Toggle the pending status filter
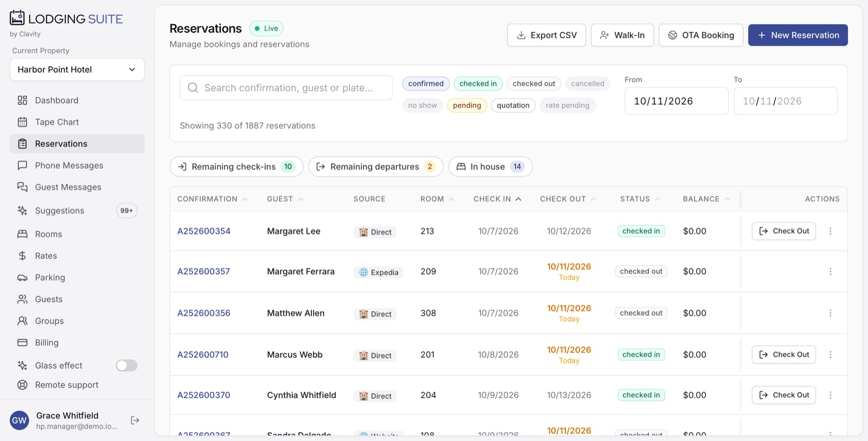This screenshot has height=441, width=868. [x=467, y=105]
